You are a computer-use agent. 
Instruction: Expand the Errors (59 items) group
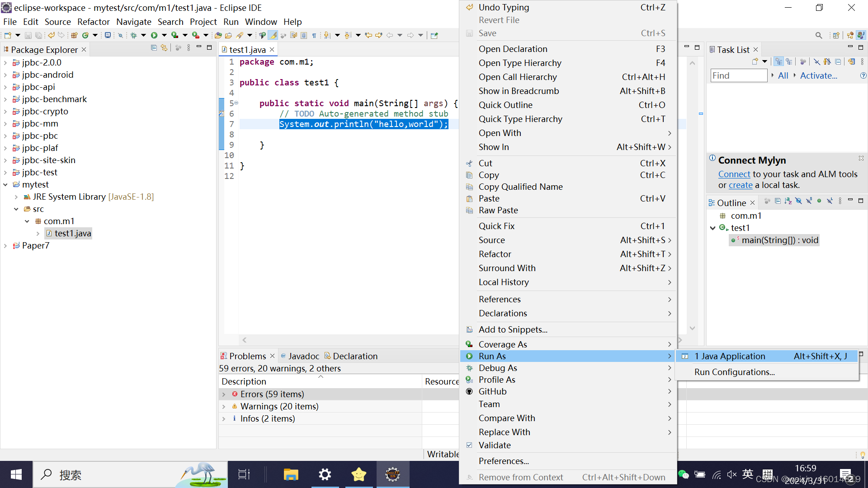224,394
